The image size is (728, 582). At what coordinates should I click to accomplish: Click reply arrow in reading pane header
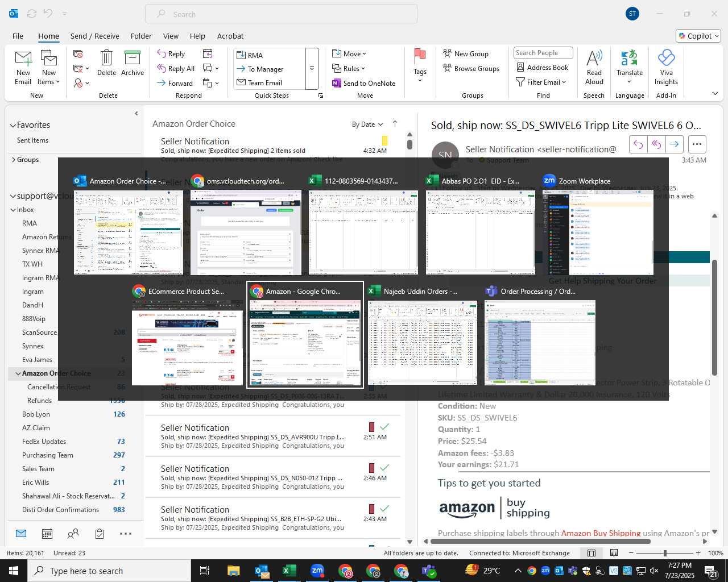638,144
